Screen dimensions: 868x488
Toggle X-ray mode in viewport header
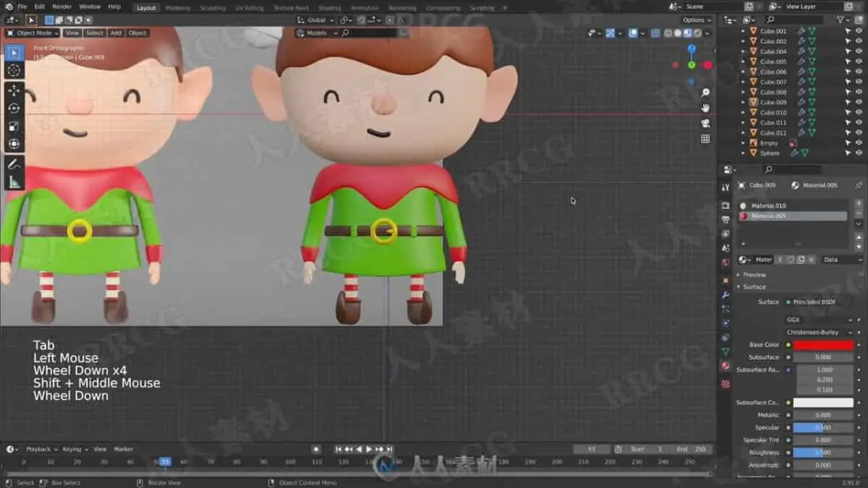tap(655, 33)
